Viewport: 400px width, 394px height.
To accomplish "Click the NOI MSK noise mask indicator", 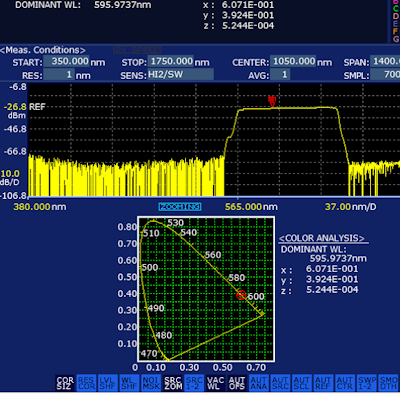I will pyautogui.click(x=151, y=383).
